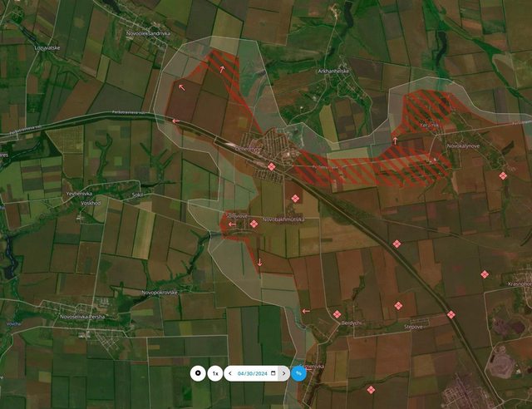This screenshot has height=409, width=532.
Task: Select unit marker left of Berdychi
Action: (337, 314)
